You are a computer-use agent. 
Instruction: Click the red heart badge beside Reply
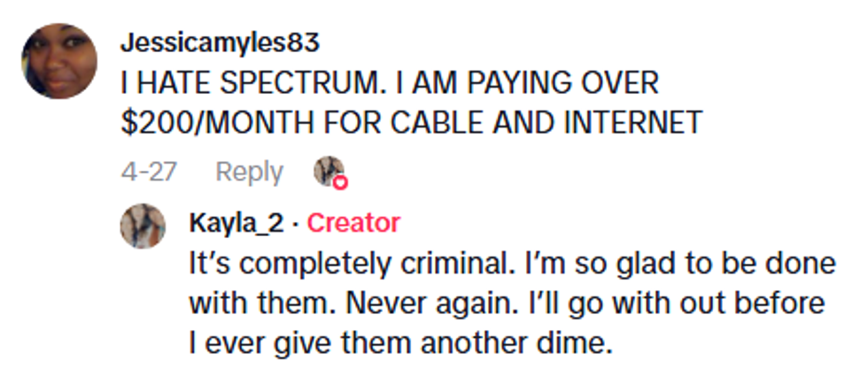[339, 182]
